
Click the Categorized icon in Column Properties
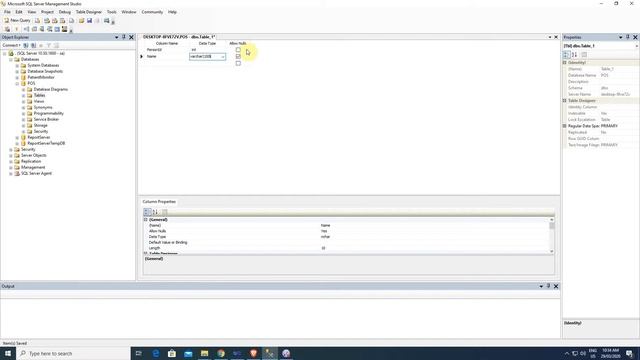pos(147,212)
